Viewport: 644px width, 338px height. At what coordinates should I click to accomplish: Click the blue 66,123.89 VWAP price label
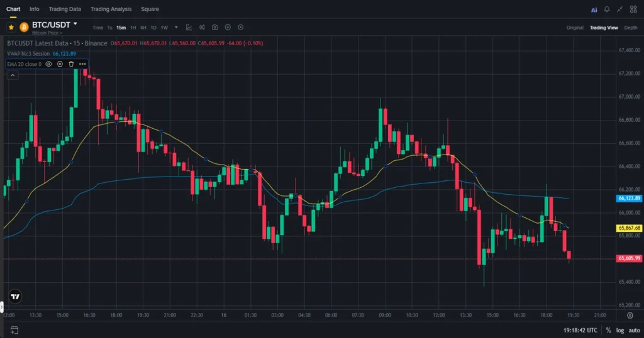(x=629, y=199)
